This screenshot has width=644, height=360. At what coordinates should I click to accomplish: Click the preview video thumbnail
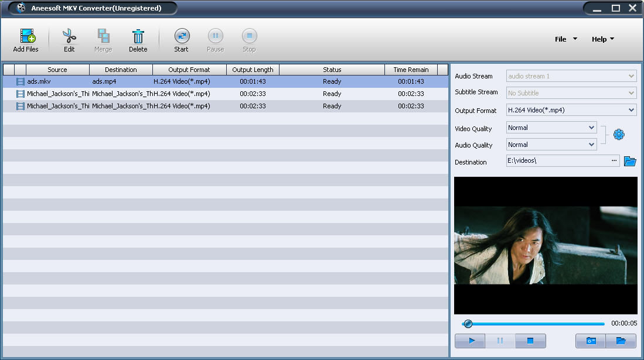(546, 245)
